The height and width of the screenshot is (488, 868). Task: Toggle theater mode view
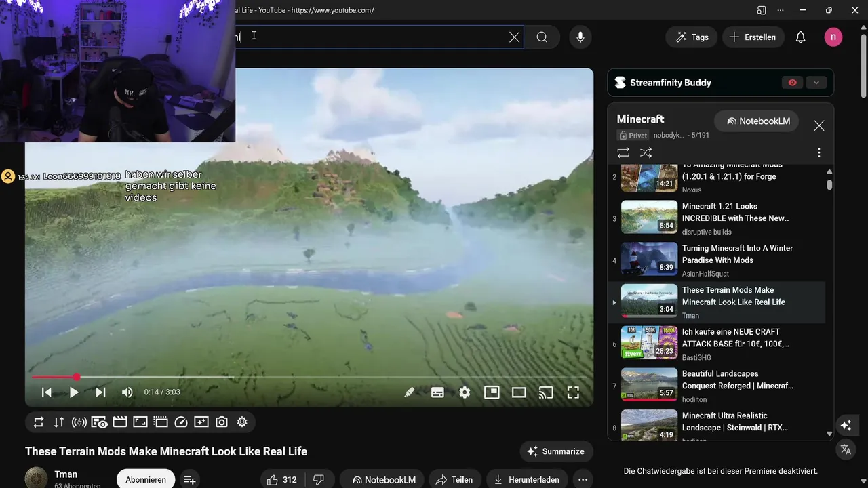click(x=519, y=392)
